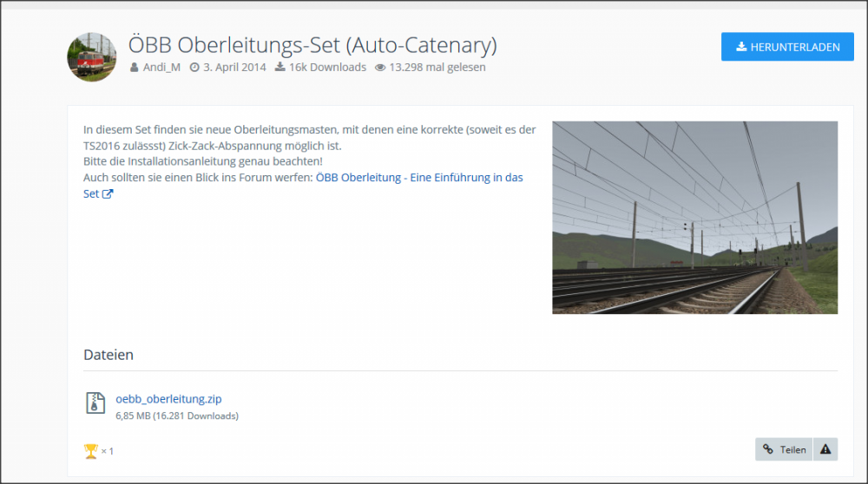Report content via the warning triangle button

pyautogui.click(x=825, y=449)
